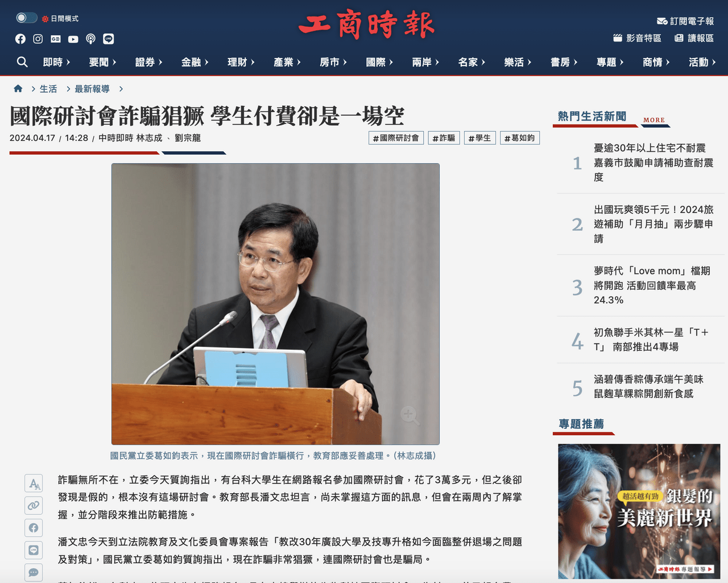
Task: Click MORE next to 熱門生活新聞
Action: coord(654,120)
